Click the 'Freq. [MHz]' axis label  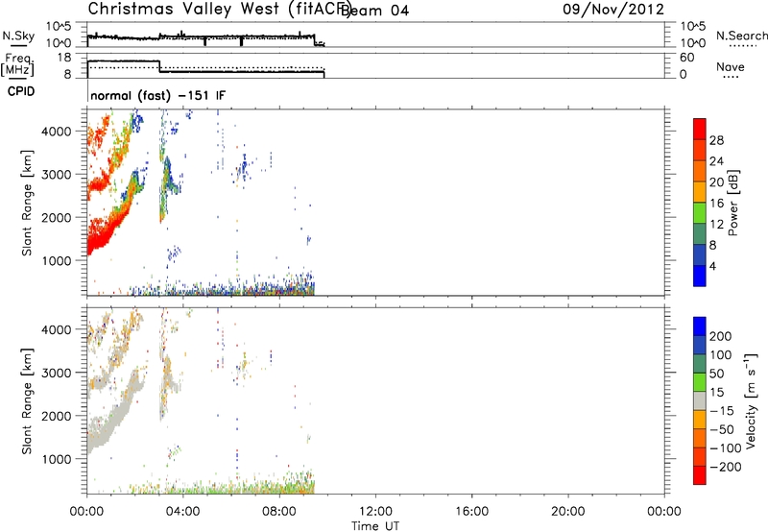click(17, 65)
